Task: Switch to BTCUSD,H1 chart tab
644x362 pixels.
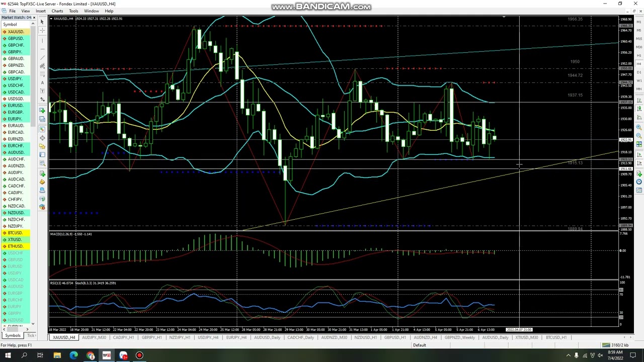Action: click(x=556, y=337)
